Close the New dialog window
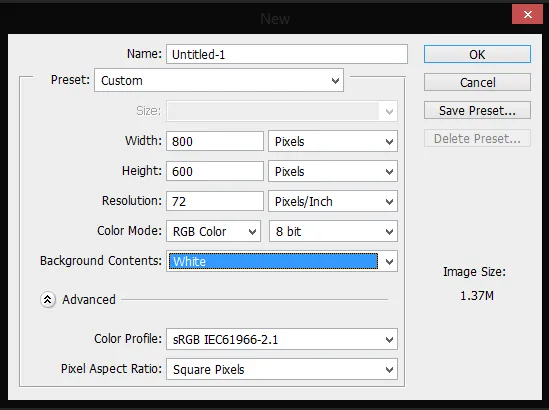The height and width of the screenshot is (410, 549). click(527, 14)
